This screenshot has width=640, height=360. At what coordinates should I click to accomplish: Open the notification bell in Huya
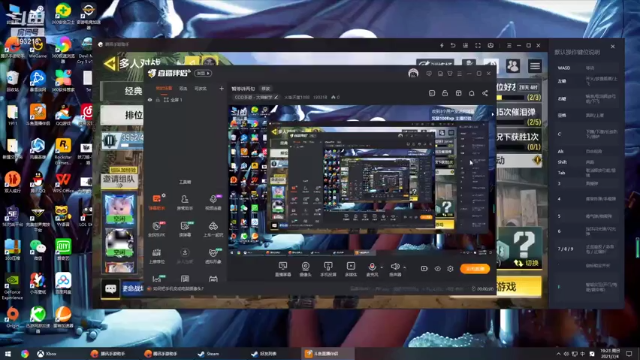point(471,93)
